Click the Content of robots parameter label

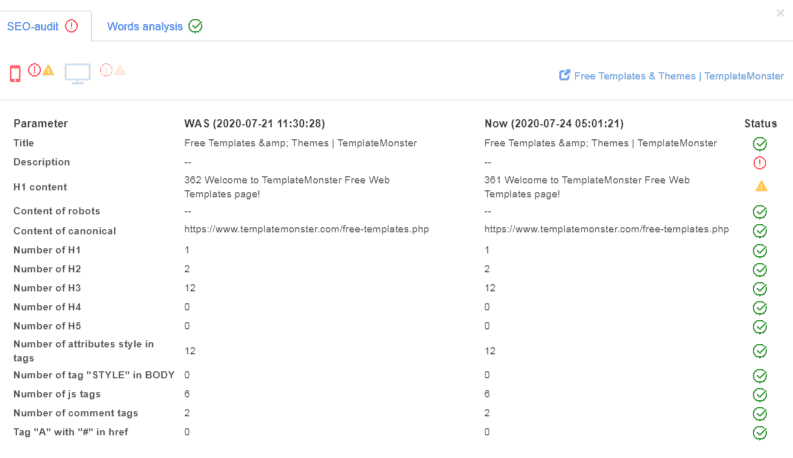coord(57,211)
